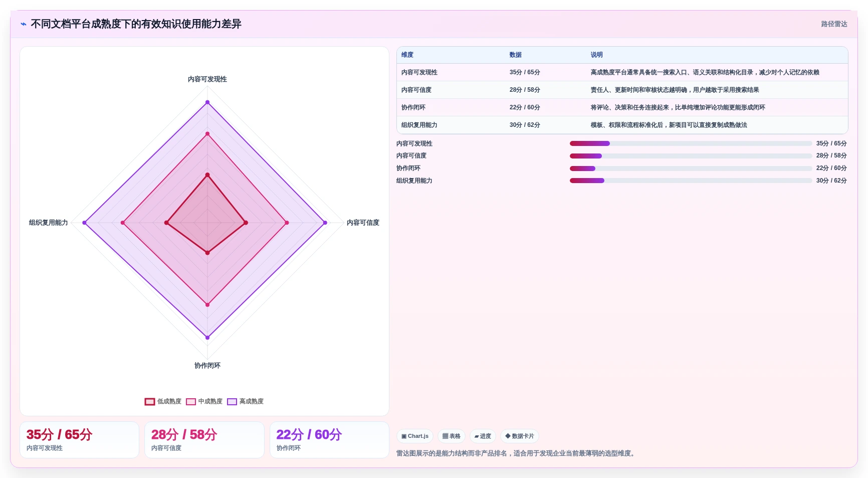
Task: Click the 内容可发现性 progress bar
Action: point(691,143)
